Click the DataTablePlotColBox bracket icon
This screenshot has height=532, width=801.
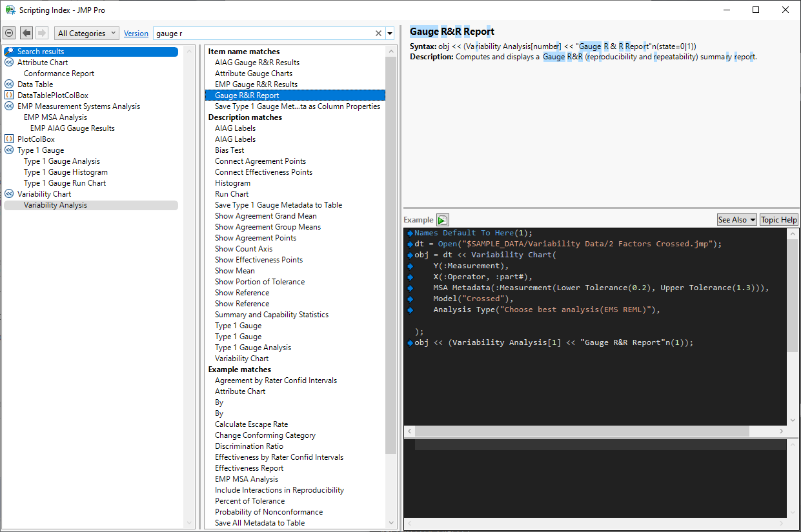point(9,95)
